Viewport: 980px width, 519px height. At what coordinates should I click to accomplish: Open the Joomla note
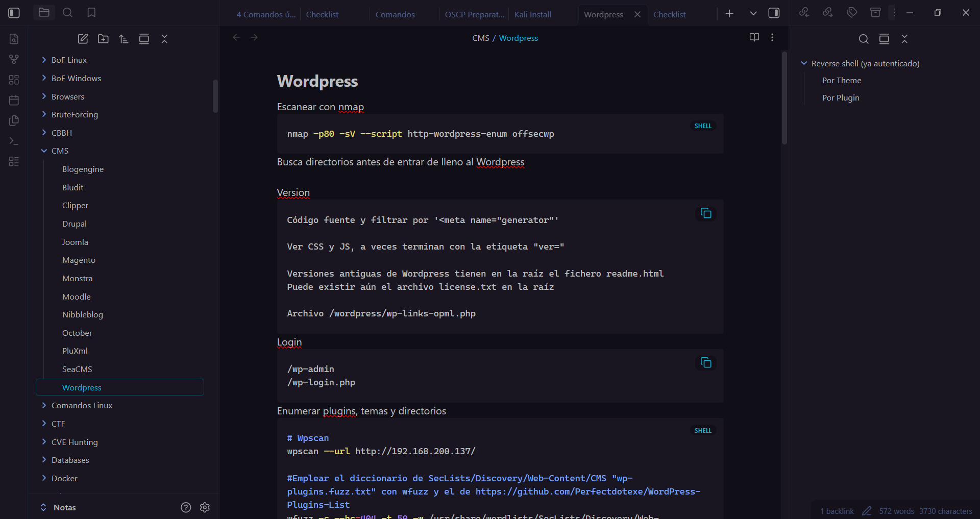click(x=75, y=242)
